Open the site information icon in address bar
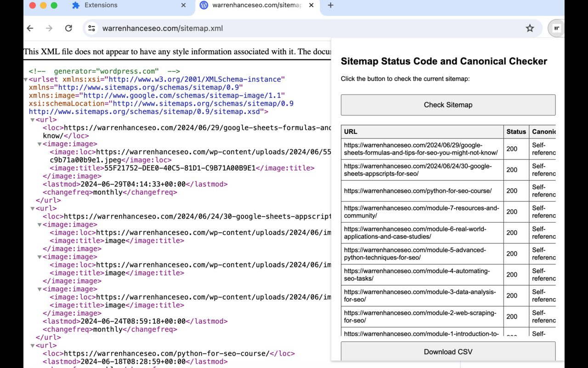Screen dimensions: 588x368 pos(92,28)
